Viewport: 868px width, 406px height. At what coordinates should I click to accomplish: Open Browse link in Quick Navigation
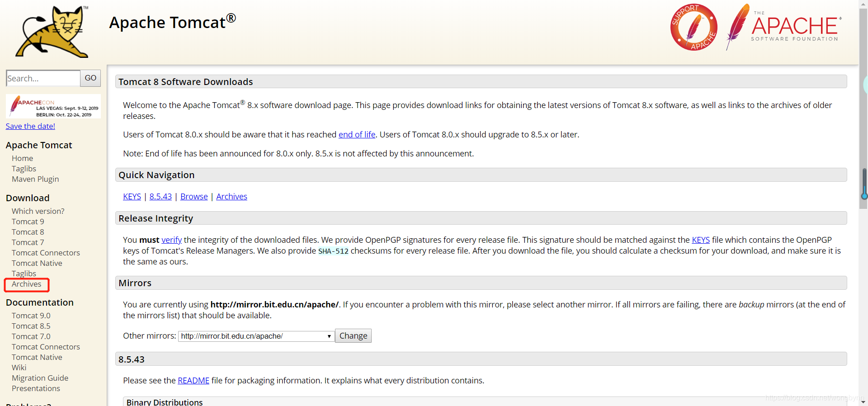click(194, 197)
